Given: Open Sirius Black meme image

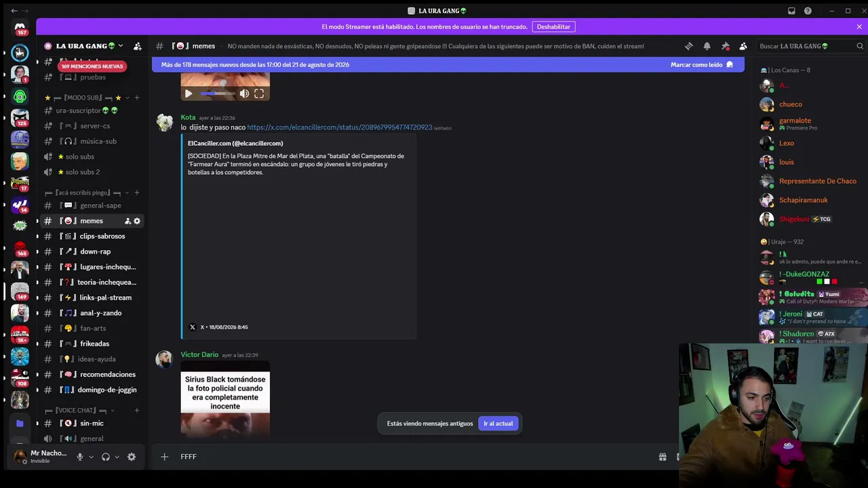Looking at the screenshot, I should pos(225,399).
